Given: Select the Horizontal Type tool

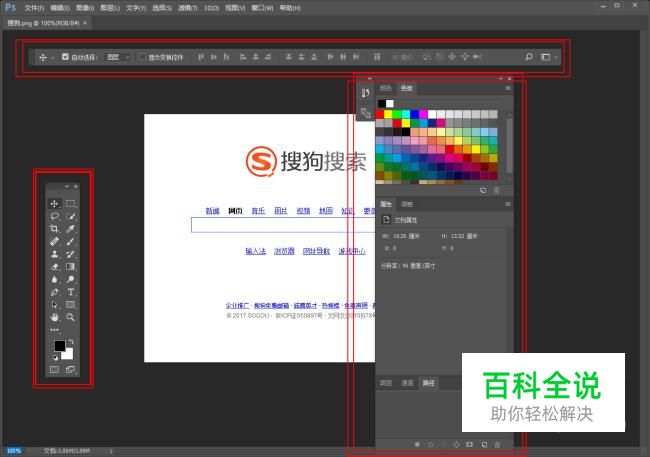Looking at the screenshot, I should click(x=70, y=292).
